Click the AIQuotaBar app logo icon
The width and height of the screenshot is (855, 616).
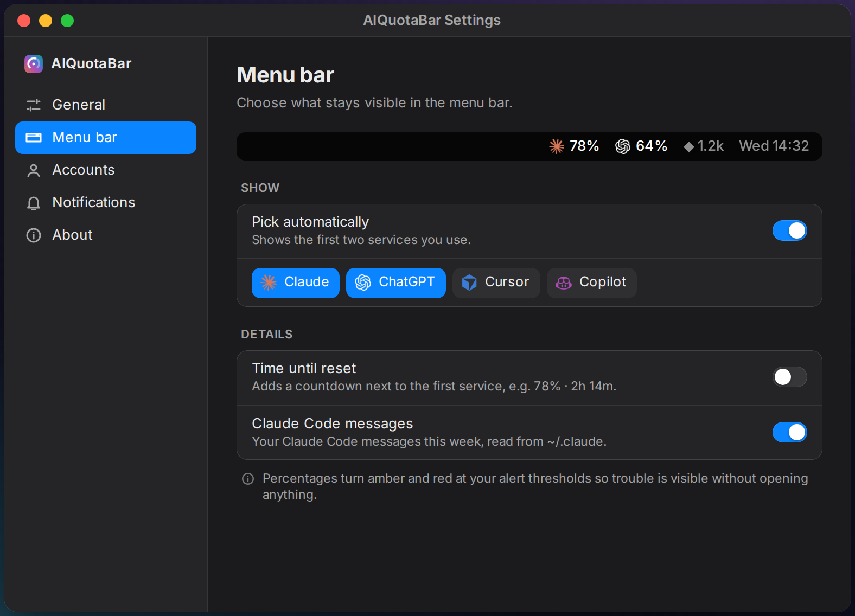pyautogui.click(x=34, y=64)
